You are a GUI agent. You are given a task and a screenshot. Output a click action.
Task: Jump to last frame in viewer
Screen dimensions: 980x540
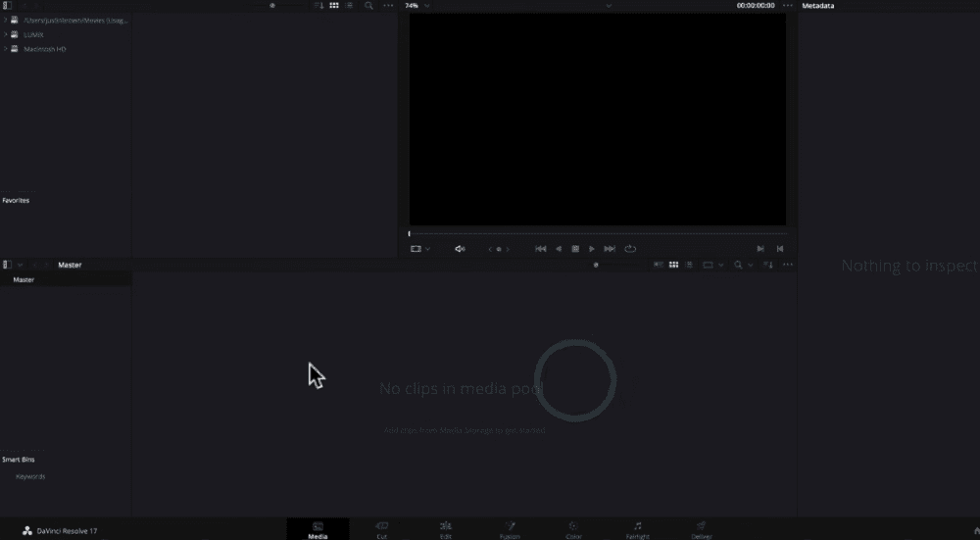[x=610, y=249]
